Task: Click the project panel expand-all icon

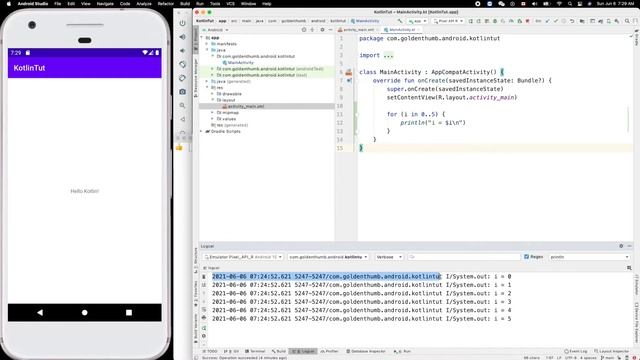Action: click(x=312, y=30)
